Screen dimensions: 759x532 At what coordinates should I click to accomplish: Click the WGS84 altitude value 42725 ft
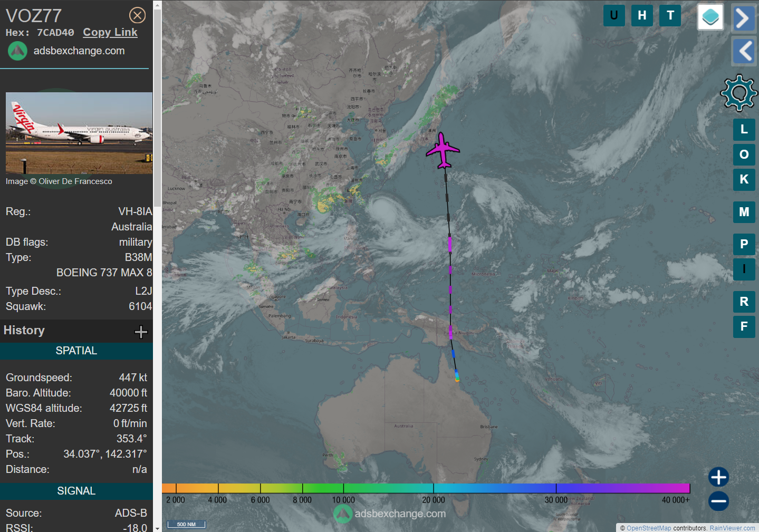pyautogui.click(x=128, y=408)
